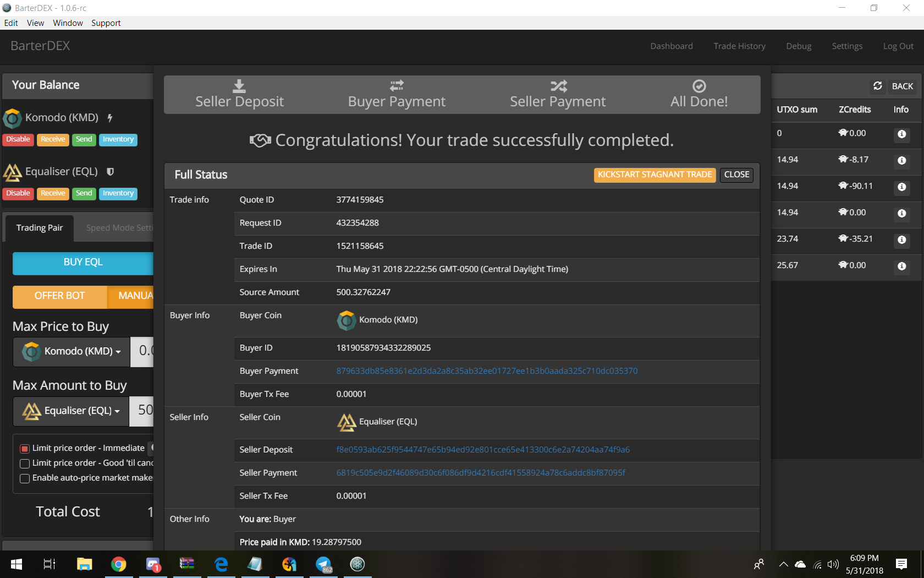Disable the Komodo (KMD) coin
The height and width of the screenshot is (578, 924).
pyautogui.click(x=18, y=140)
